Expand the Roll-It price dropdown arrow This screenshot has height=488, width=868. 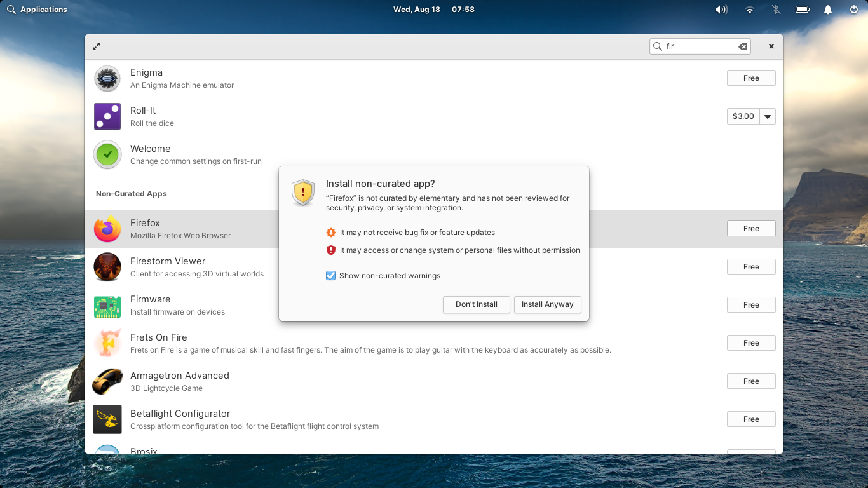[768, 116]
